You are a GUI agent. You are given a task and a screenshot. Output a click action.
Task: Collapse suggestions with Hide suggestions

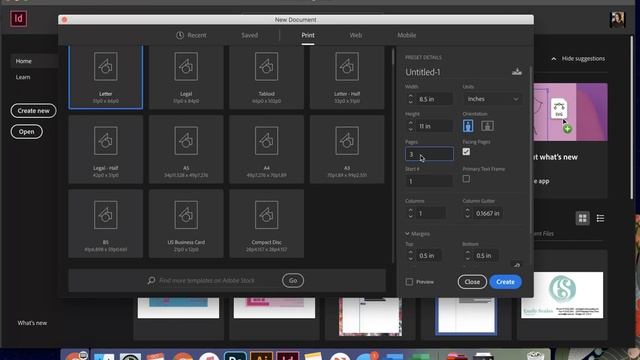(x=578, y=58)
